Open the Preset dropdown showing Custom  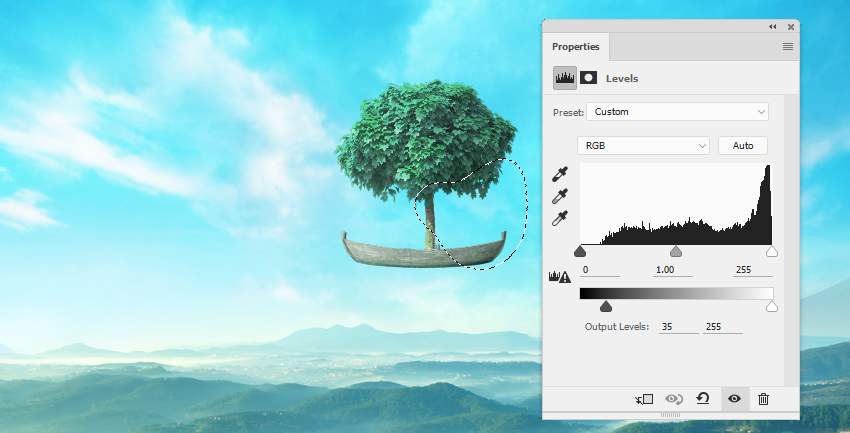[x=678, y=112]
